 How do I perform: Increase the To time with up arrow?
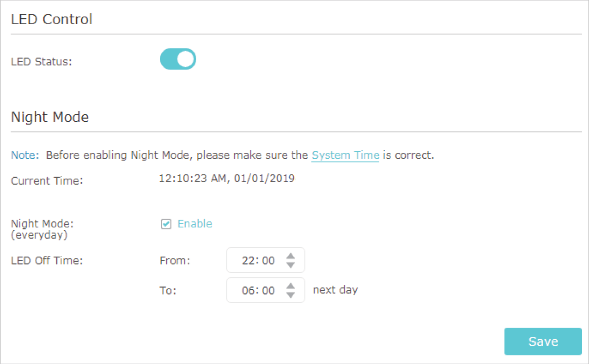tap(290, 286)
